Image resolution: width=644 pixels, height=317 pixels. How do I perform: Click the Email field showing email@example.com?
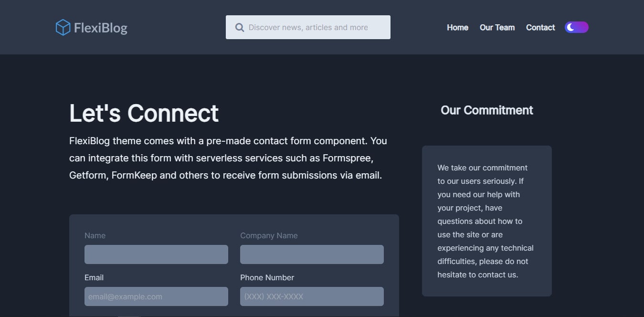[156, 296]
